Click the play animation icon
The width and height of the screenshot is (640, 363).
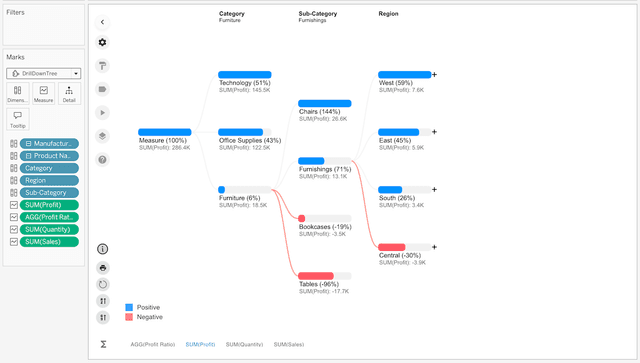click(102, 113)
